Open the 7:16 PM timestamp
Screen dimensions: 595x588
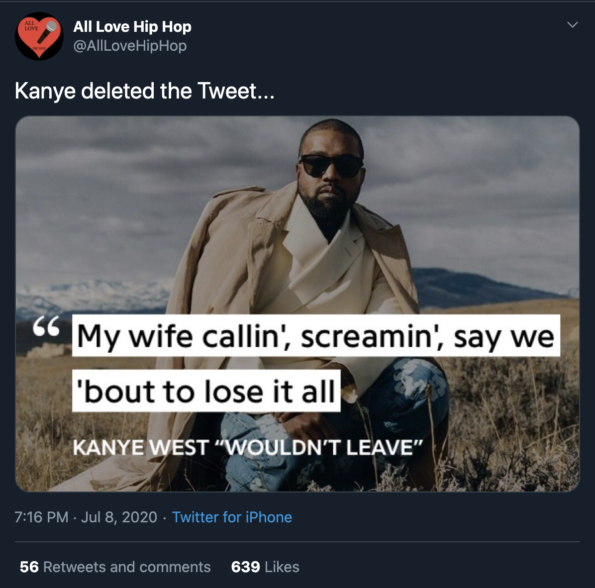pyautogui.click(x=41, y=517)
